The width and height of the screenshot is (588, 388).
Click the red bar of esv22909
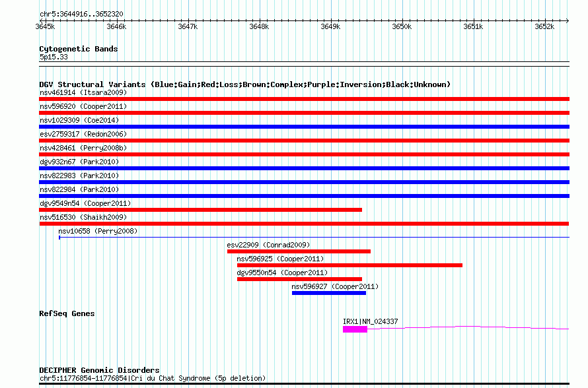[x=299, y=251]
